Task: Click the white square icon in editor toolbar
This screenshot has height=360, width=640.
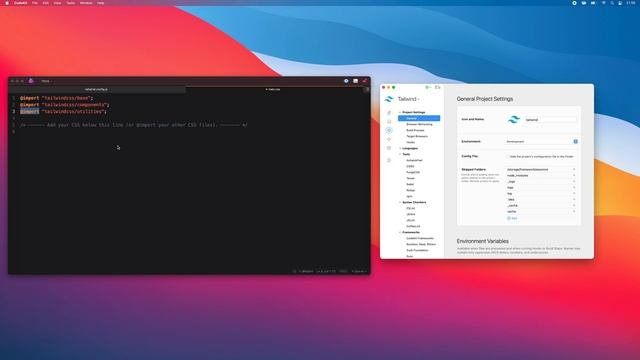Action: [x=356, y=81]
